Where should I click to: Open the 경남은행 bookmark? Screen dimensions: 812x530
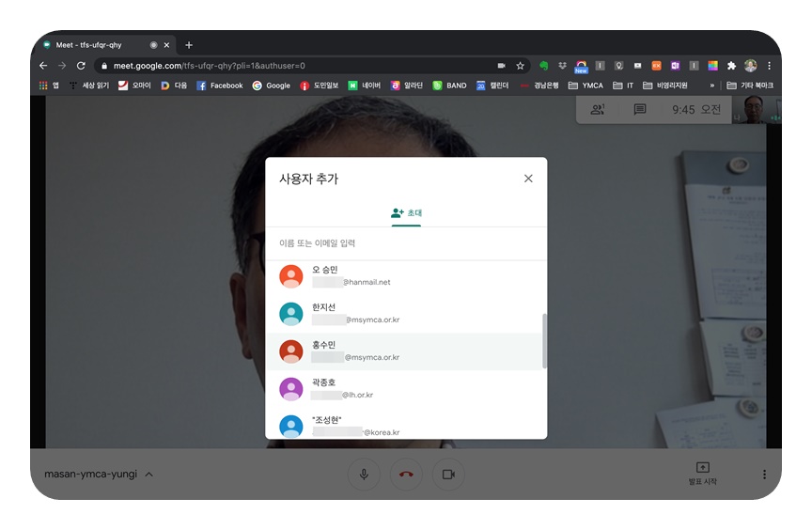(x=539, y=86)
